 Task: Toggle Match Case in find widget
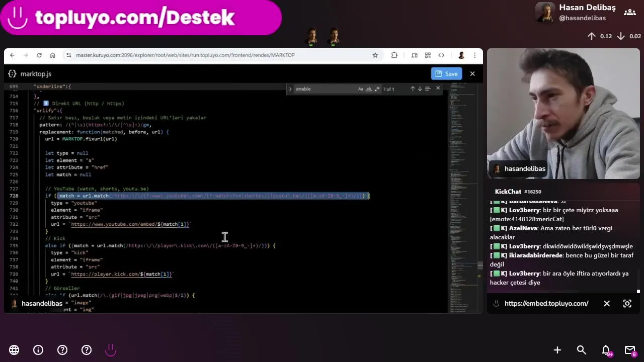[x=361, y=89]
